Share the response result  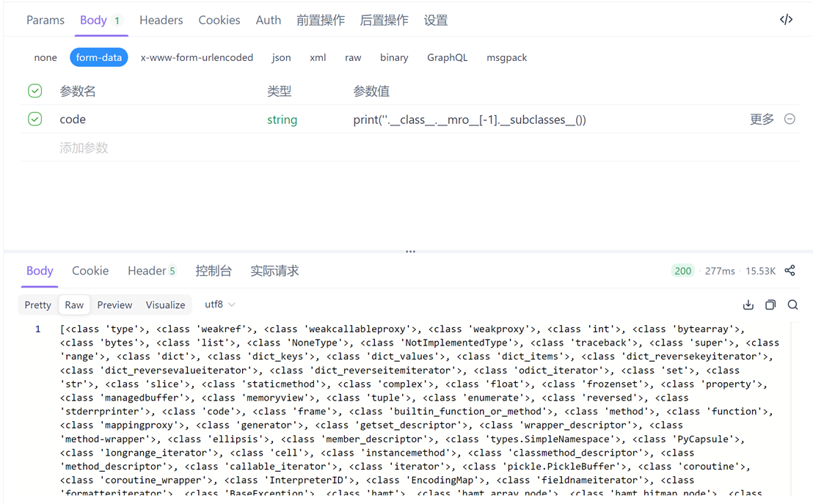click(x=790, y=271)
